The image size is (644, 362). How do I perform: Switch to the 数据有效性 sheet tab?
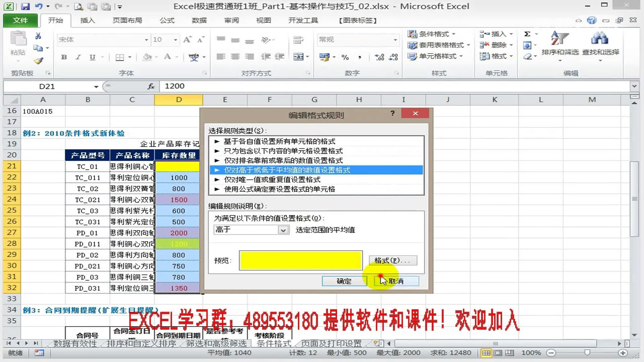point(74,344)
